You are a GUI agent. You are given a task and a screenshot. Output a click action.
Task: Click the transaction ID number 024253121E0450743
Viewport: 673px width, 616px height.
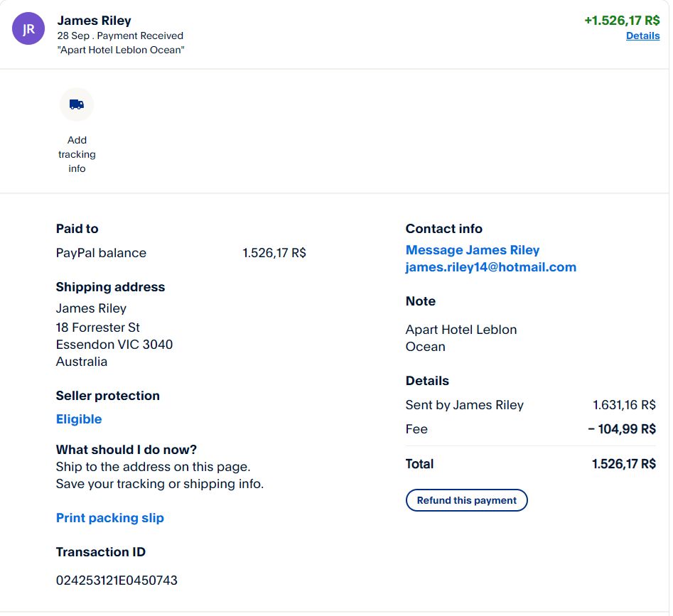tap(117, 580)
